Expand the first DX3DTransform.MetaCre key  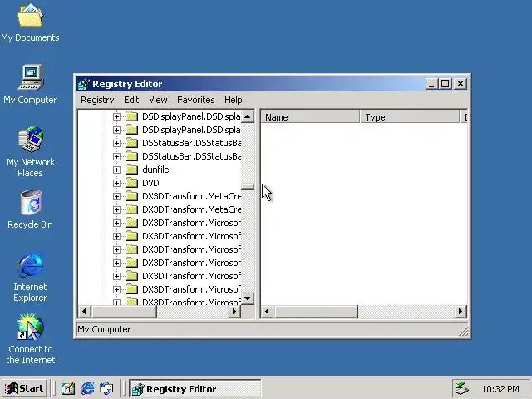pos(116,196)
